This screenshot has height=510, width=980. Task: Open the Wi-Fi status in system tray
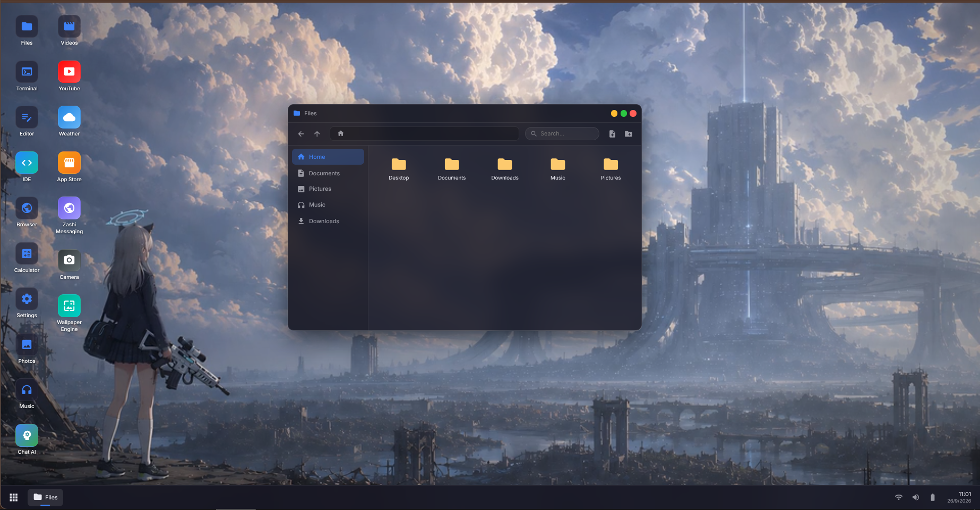click(899, 497)
